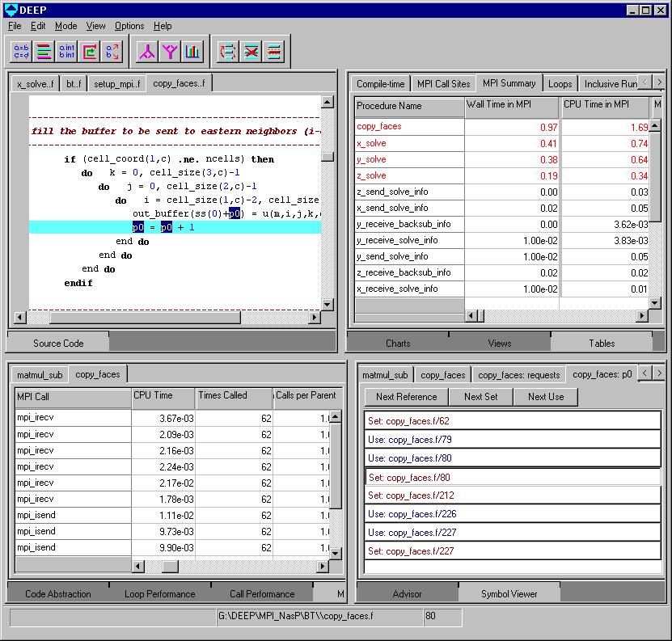This screenshot has height=641, width=672.
Task: Click the cyan lines with curved red arrow icon
Action: pyautogui.click(x=228, y=52)
